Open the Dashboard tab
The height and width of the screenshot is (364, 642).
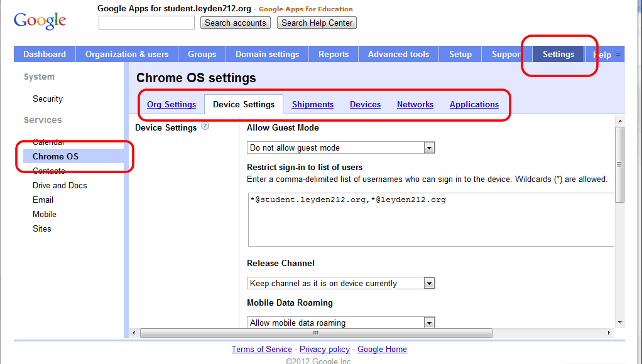(x=45, y=54)
